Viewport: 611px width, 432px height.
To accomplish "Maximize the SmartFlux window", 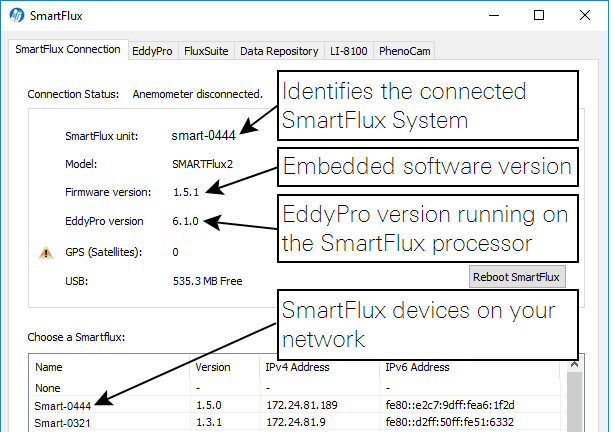I will click(539, 16).
